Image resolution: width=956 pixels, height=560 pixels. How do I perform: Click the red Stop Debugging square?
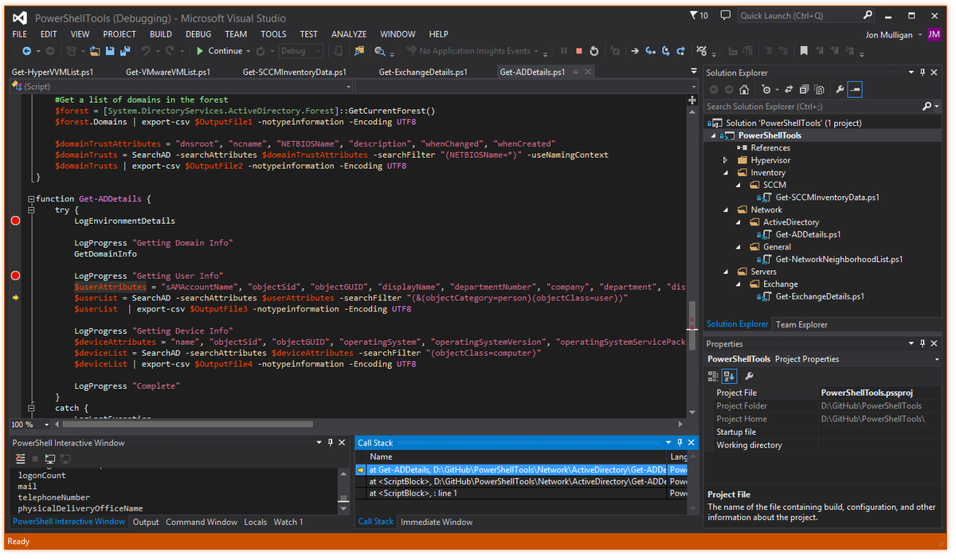(579, 51)
